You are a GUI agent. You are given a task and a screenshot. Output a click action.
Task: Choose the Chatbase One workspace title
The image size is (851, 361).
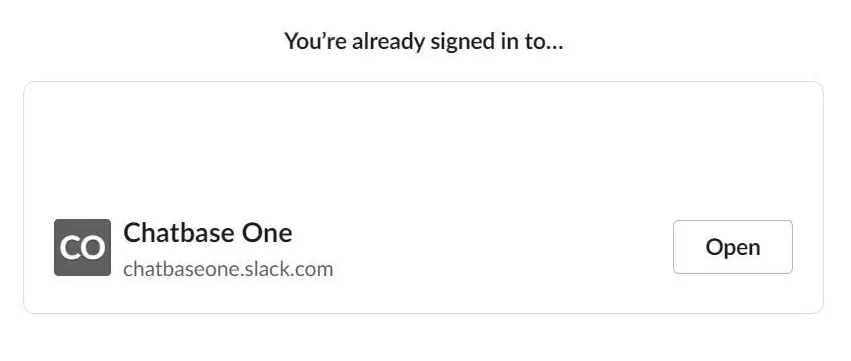(208, 233)
